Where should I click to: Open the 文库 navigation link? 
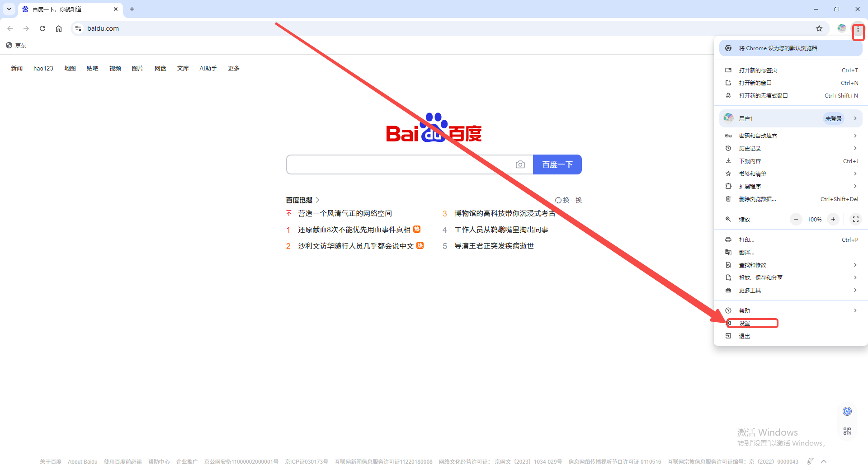tap(183, 68)
